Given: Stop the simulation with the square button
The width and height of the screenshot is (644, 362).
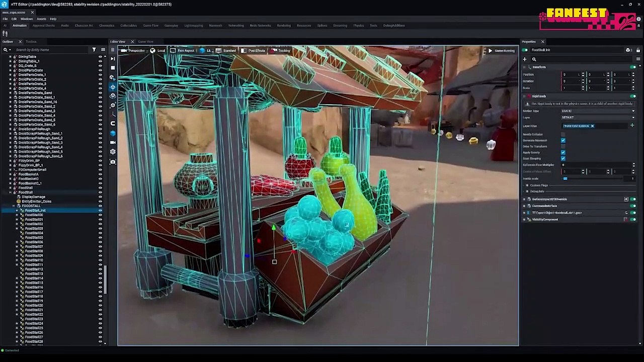Looking at the screenshot, I should coord(113,67).
